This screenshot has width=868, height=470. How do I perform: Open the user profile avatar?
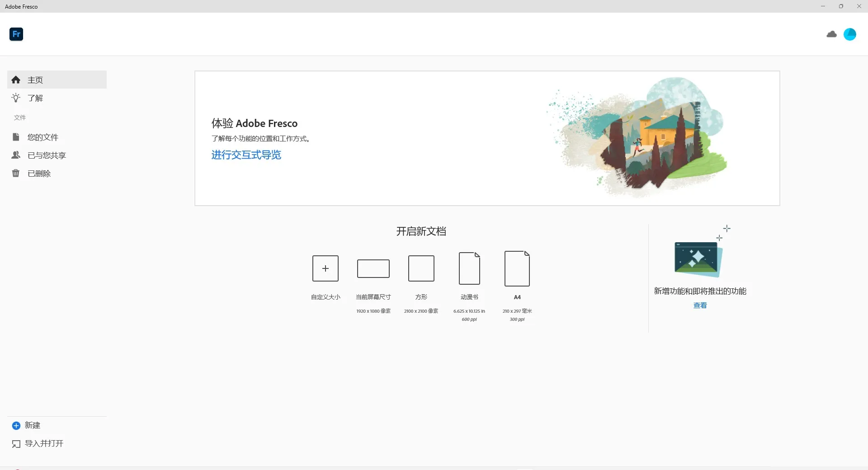coord(849,34)
